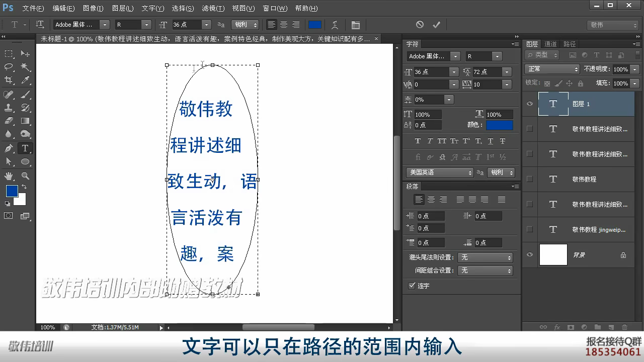Open the 避头尾法则设置 dropdown
Screen dimensions: 644x362
click(485, 257)
